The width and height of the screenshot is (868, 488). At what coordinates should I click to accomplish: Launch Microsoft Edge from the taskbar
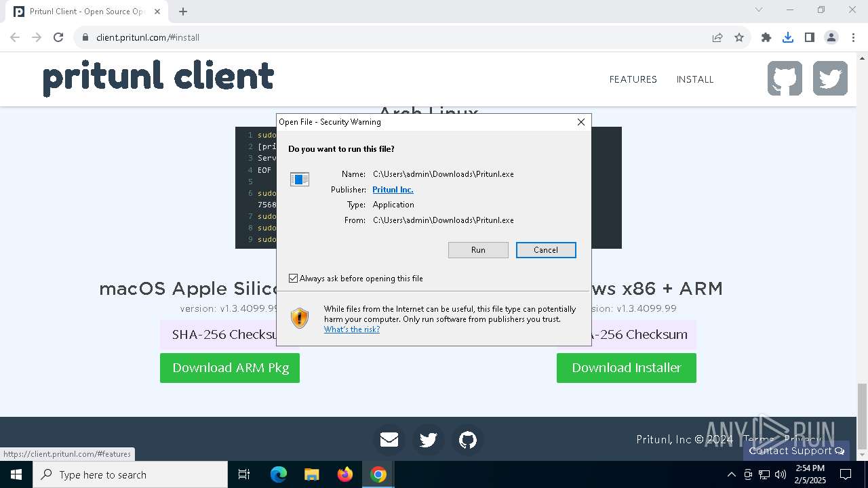click(x=279, y=474)
